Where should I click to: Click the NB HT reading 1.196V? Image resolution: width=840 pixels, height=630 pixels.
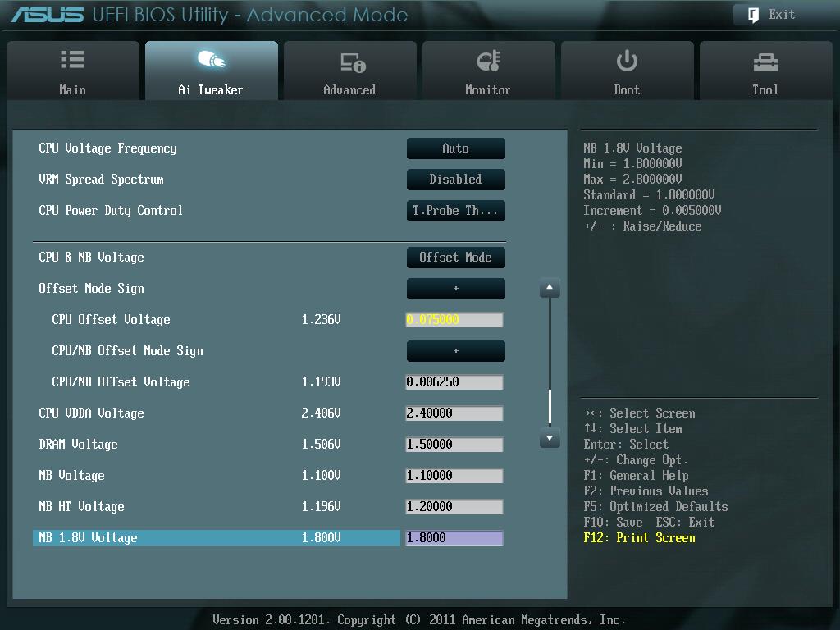[321, 506]
